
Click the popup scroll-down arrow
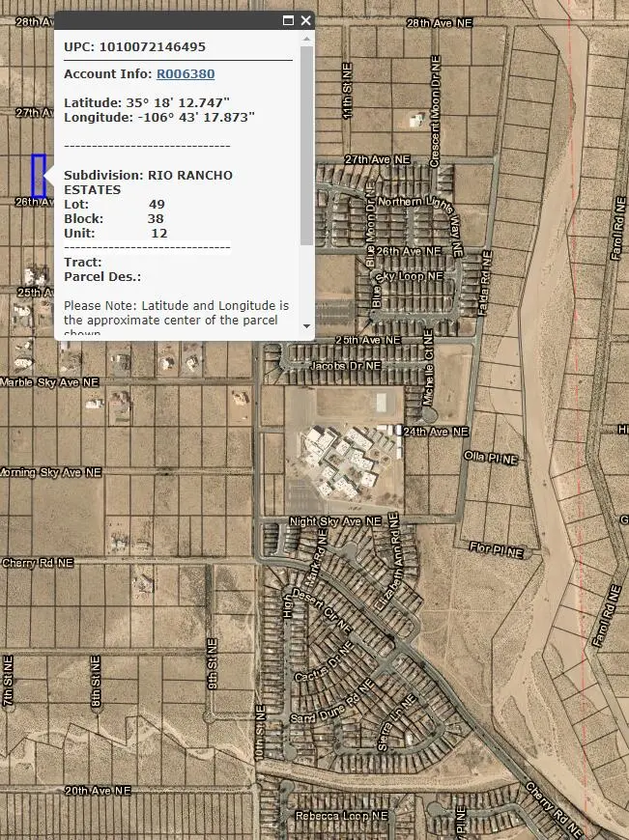(x=306, y=326)
